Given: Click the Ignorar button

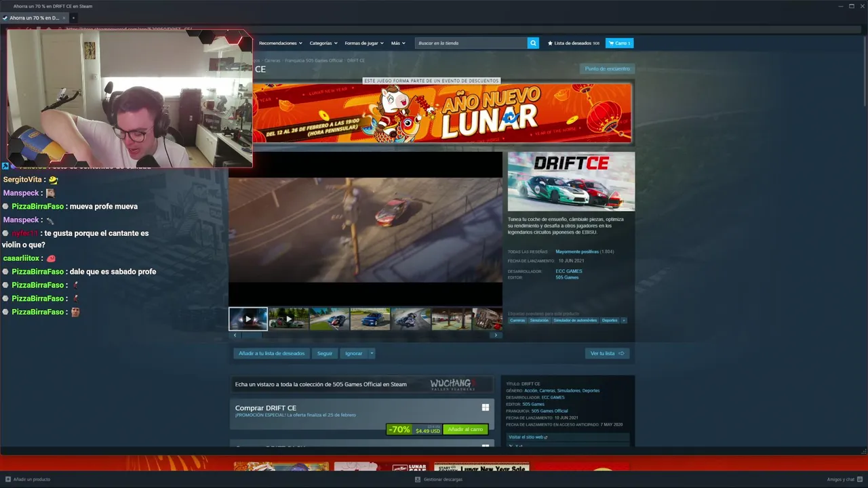Looking at the screenshot, I should (x=354, y=353).
